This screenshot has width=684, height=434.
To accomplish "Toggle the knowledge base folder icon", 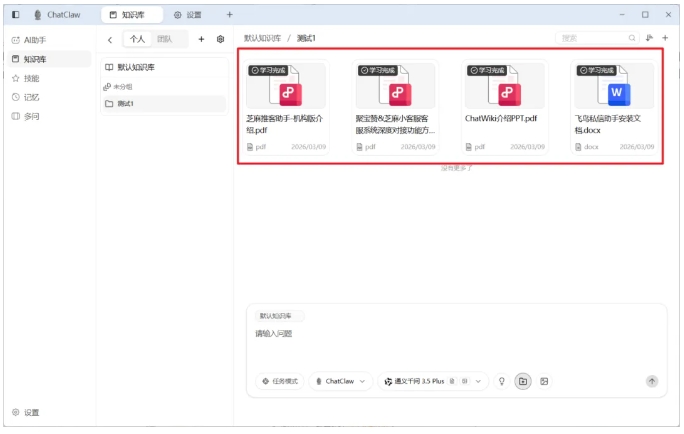I will [x=523, y=381].
